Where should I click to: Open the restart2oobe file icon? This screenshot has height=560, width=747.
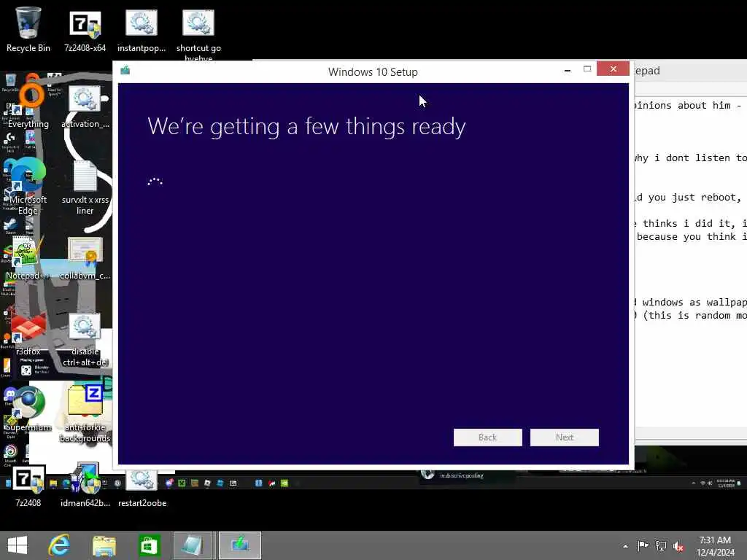click(142, 488)
